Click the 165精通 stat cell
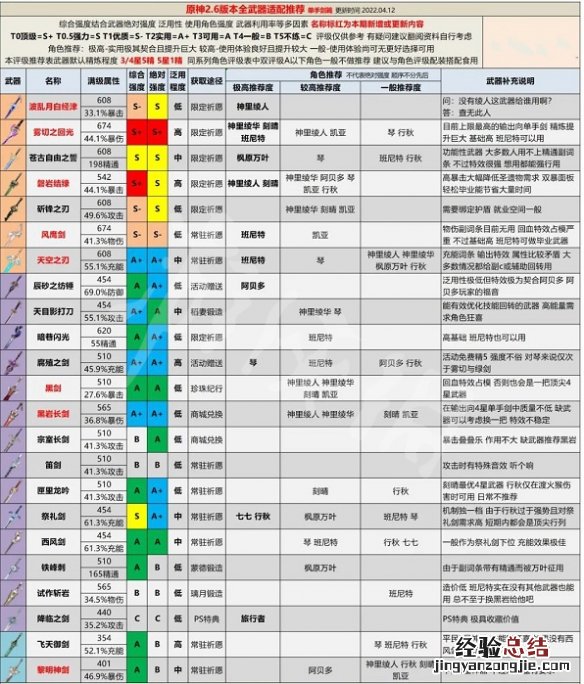Screen dimensions: 584x684 tap(104, 574)
